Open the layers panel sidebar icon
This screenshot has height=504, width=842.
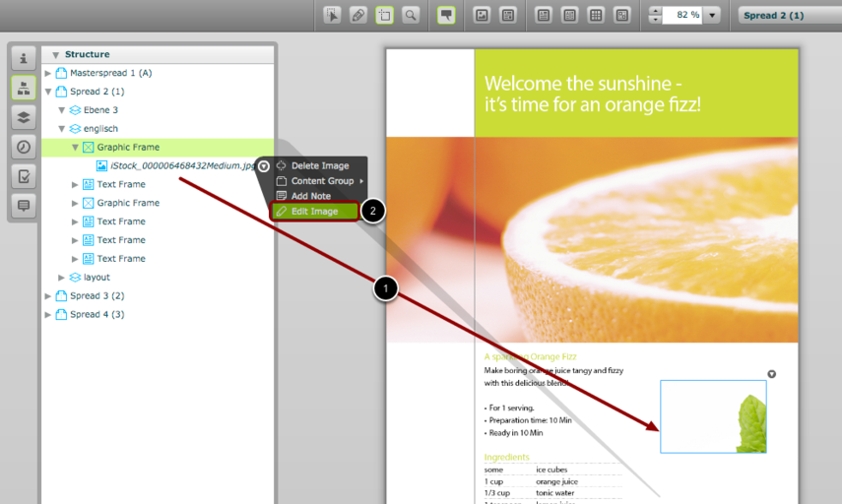(24, 117)
